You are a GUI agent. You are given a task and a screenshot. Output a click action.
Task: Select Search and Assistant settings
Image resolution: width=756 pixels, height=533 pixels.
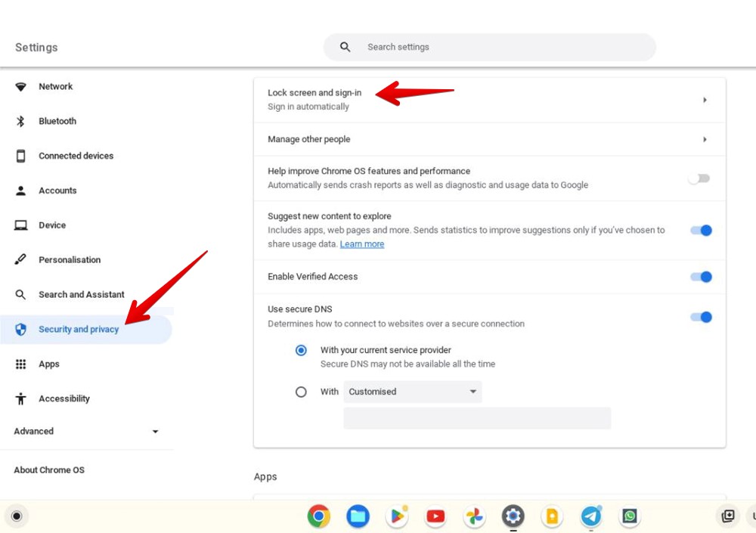(81, 294)
